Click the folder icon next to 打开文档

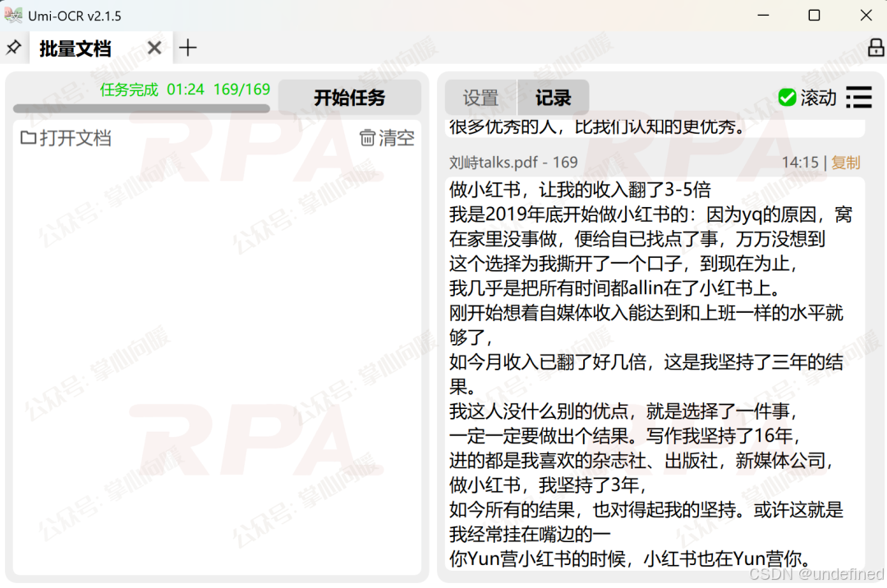point(28,137)
